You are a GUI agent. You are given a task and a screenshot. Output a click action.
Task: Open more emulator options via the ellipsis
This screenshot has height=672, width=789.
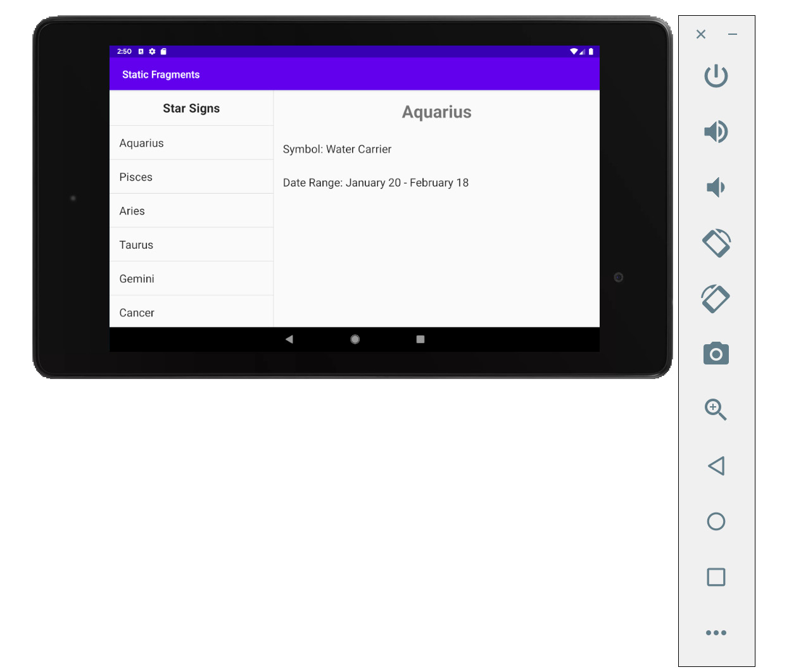coord(716,632)
